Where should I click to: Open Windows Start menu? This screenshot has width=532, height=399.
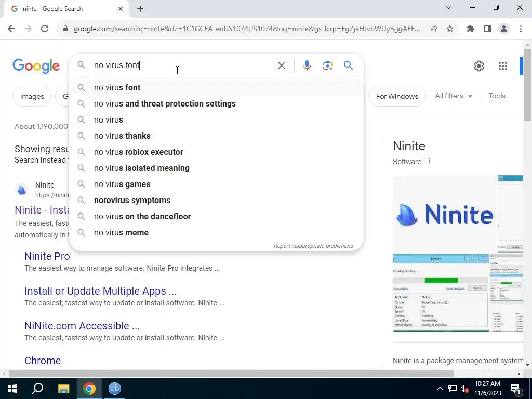(x=12, y=389)
